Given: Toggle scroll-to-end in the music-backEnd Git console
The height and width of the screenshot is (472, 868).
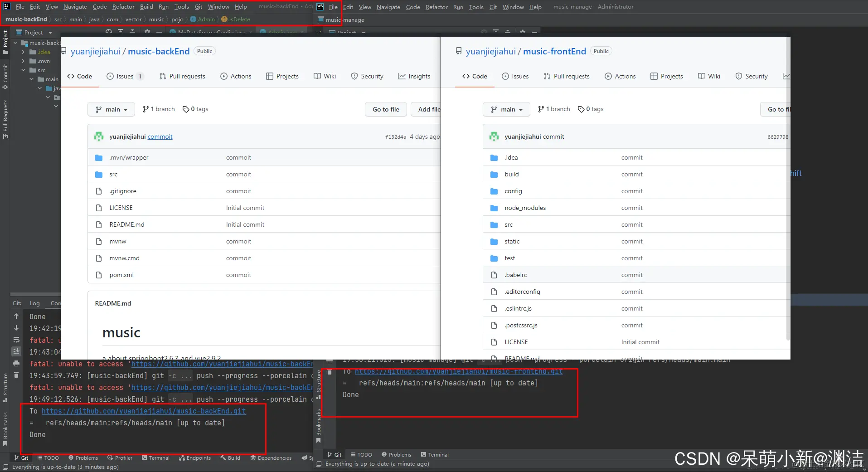Looking at the screenshot, I should (16, 351).
